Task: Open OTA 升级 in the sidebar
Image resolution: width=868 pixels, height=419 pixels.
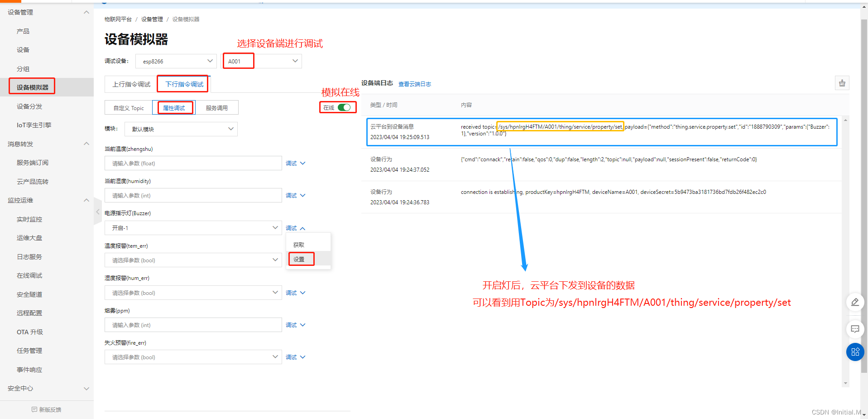Action: pos(30,332)
